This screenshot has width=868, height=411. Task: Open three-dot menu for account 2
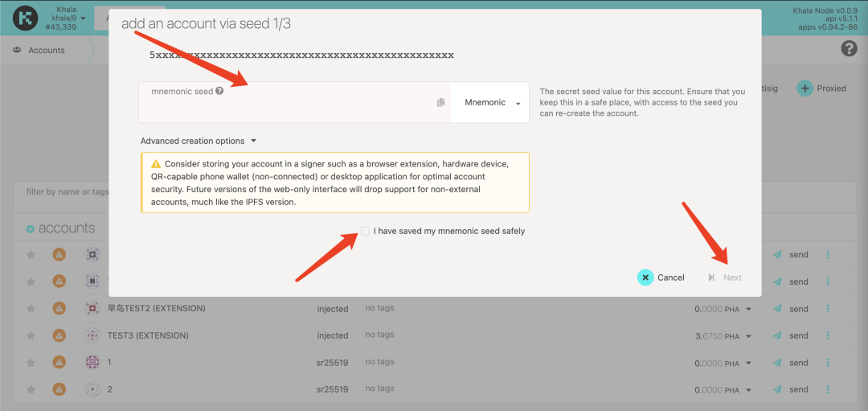click(x=828, y=389)
